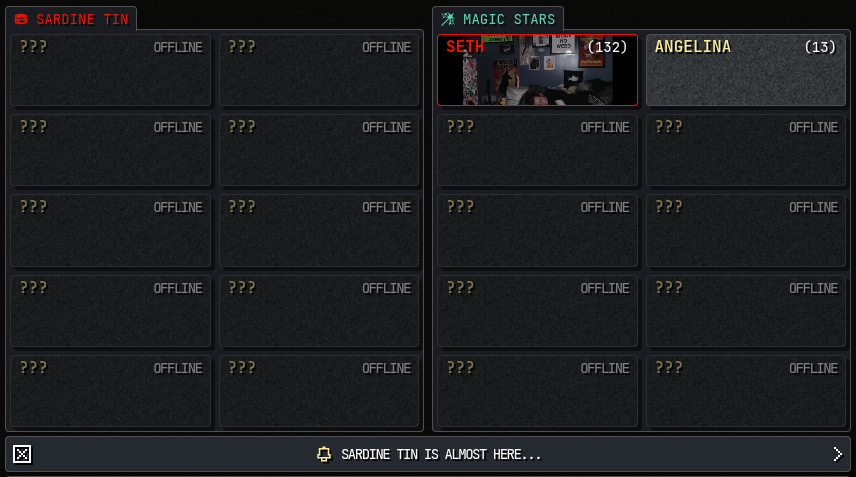Select the Angelina camera tile

pos(746,70)
